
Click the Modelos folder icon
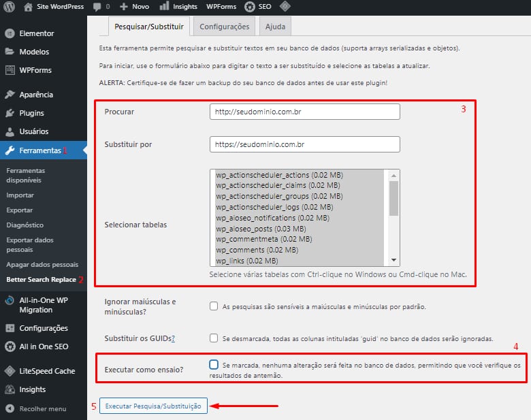(10, 52)
